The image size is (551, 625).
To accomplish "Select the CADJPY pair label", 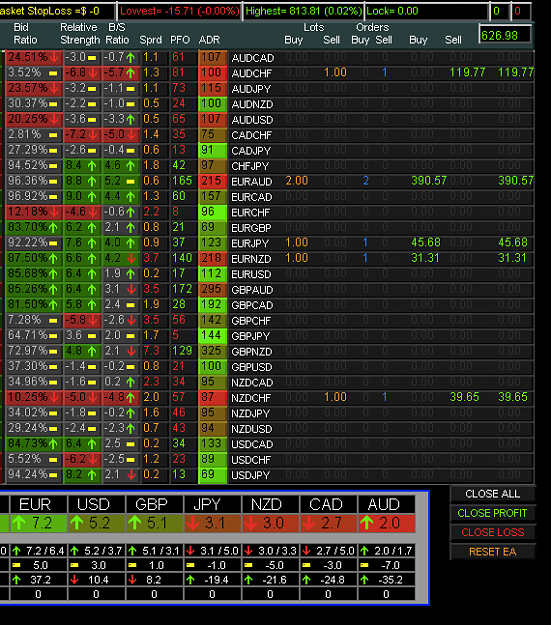I will (x=251, y=151).
